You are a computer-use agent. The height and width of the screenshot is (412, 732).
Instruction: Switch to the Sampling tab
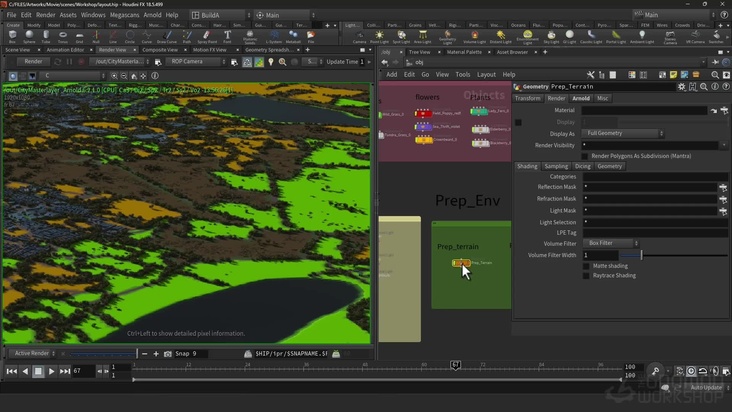pos(556,166)
